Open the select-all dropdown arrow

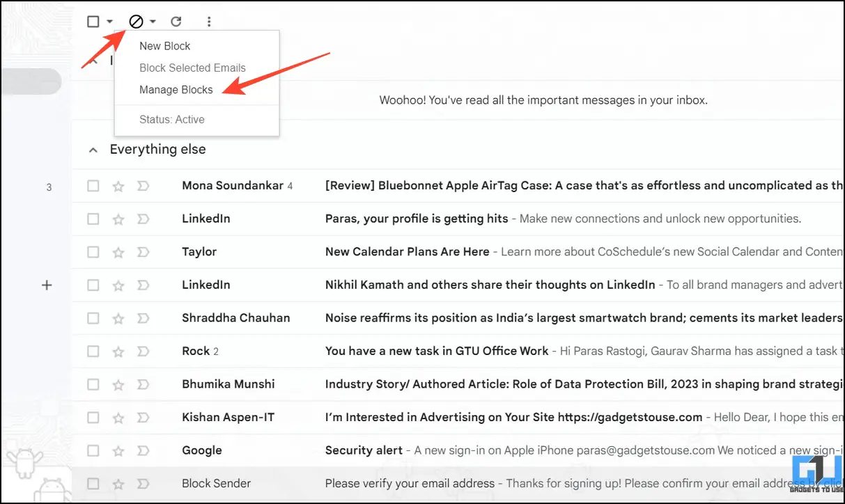pos(110,22)
